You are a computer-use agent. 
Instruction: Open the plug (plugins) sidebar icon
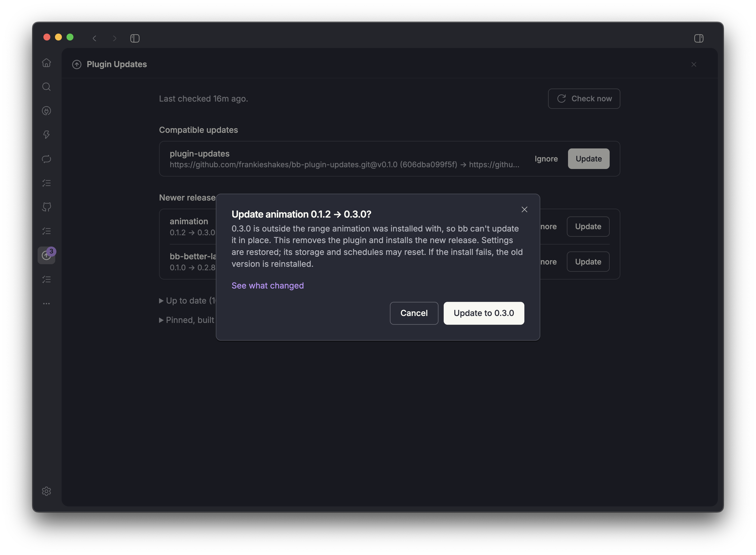[x=46, y=111]
